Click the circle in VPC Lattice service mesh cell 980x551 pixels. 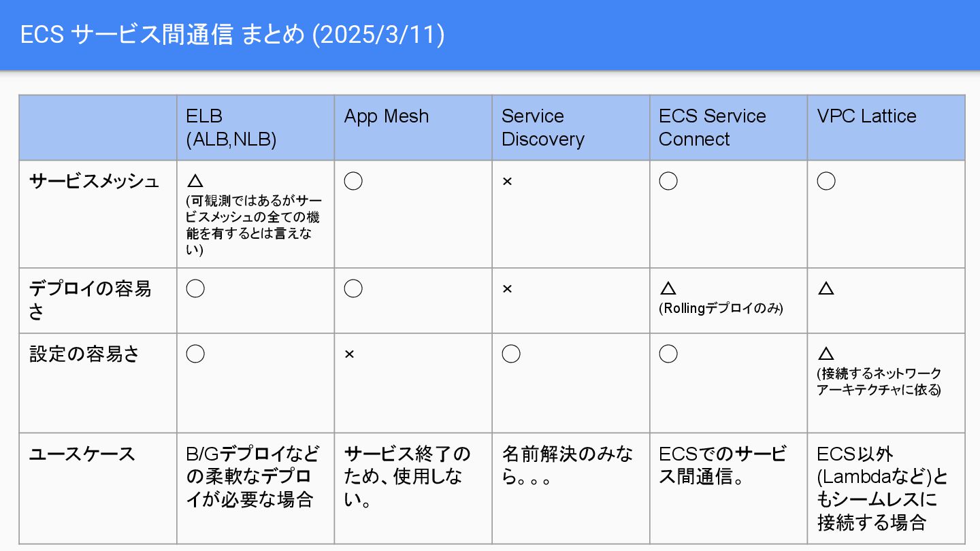click(x=826, y=181)
